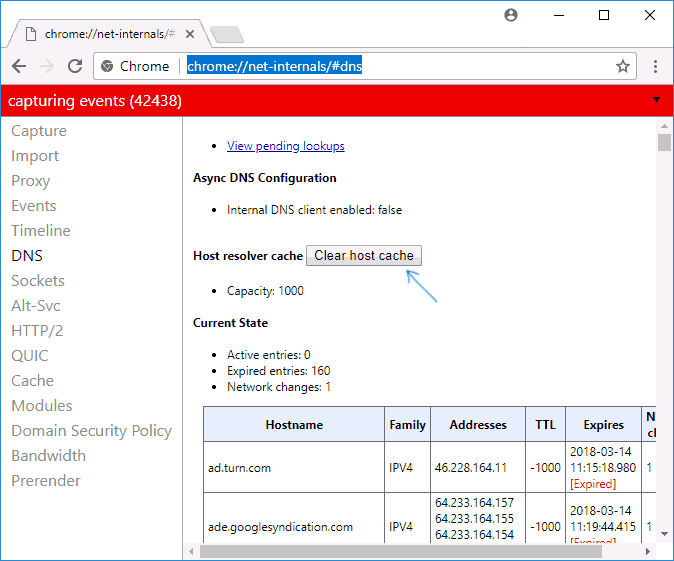
Task: Click the horizontal scrollbar left arrow
Action: click(x=191, y=551)
